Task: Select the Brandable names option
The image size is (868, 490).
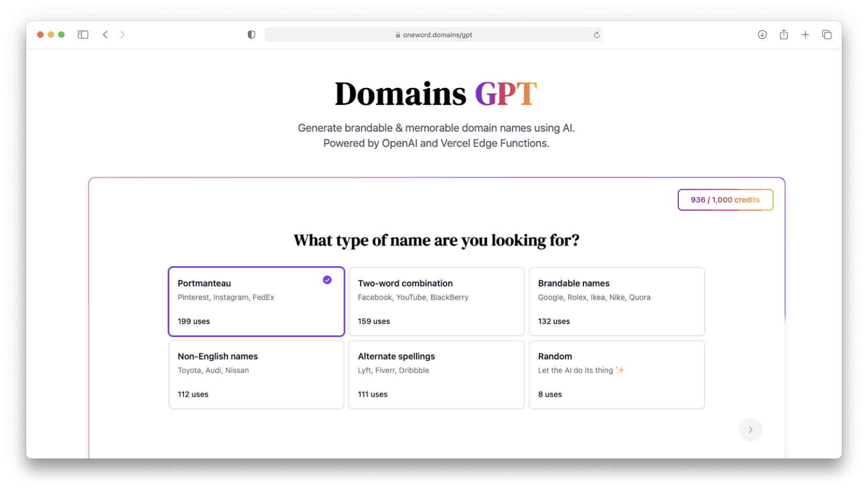Action: 616,302
